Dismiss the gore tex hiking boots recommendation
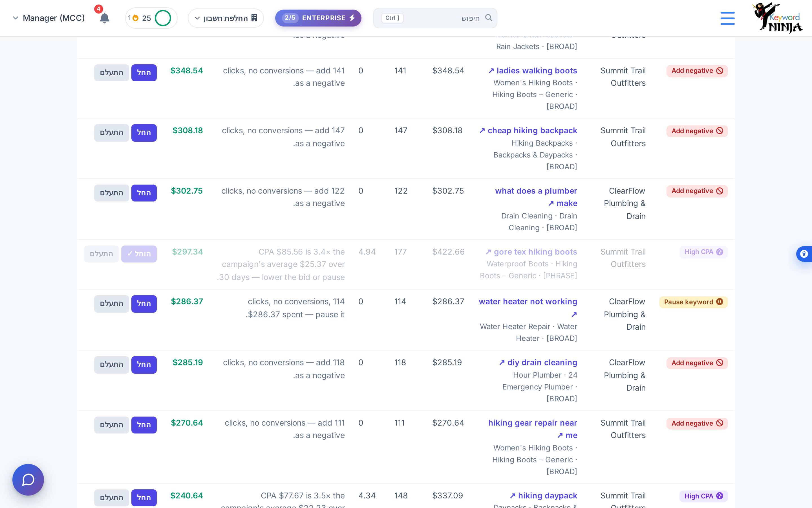The height and width of the screenshot is (508, 812). (101, 254)
